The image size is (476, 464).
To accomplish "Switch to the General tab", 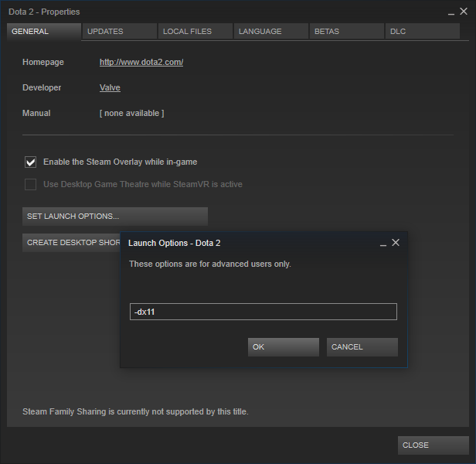I will click(x=44, y=31).
